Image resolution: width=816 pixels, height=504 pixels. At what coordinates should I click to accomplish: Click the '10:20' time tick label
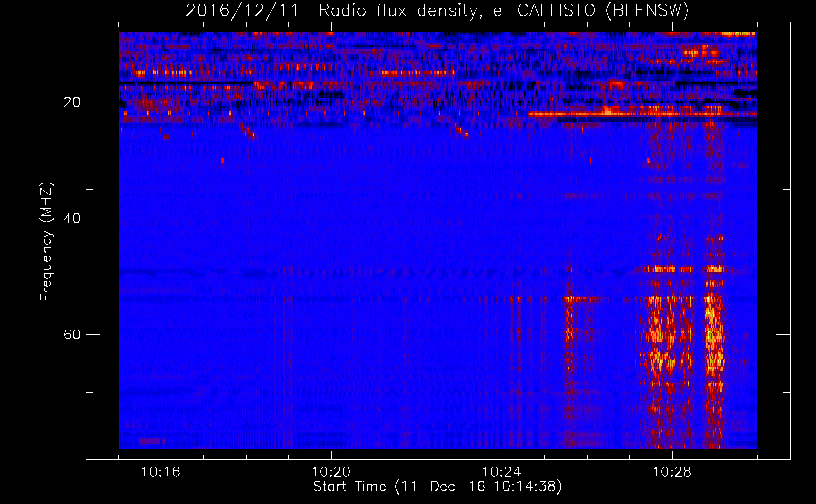tap(331, 472)
